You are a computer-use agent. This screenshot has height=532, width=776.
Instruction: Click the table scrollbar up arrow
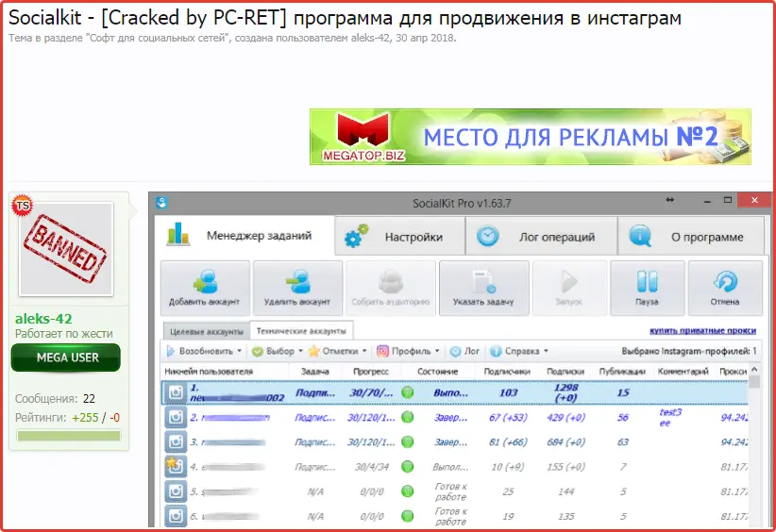tap(754, 370)
